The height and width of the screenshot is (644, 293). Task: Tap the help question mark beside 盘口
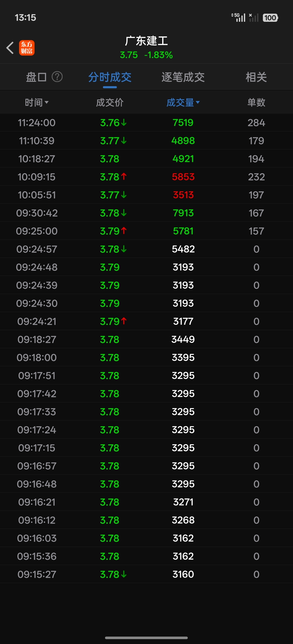coord(57,77)
